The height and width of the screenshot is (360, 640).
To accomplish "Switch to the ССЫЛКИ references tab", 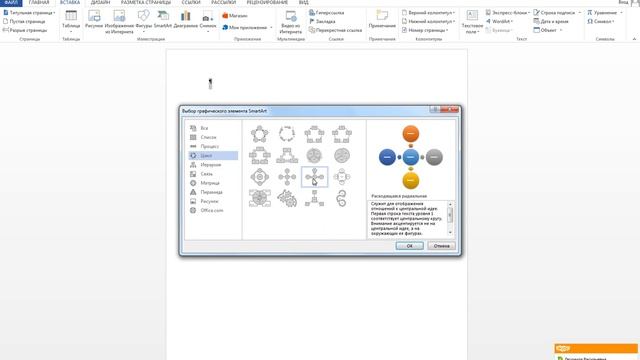I will pos(191,2).
